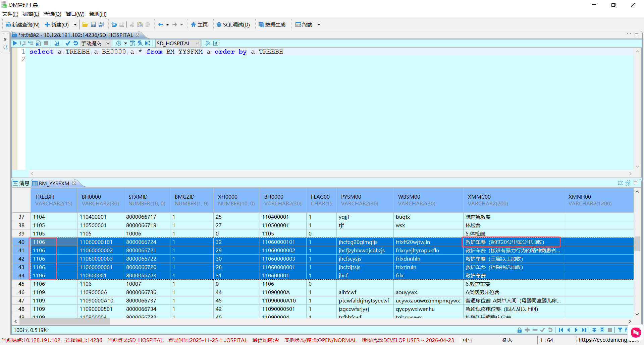
Task: Jump to last record in result set
Action: click(x=584, y=330)
